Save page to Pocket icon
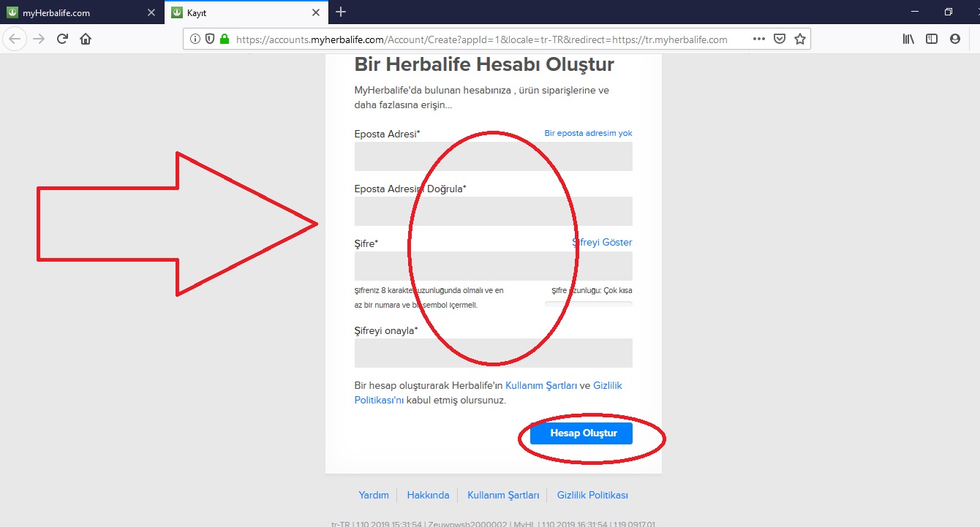 pyautogui.click(x=780, y=39)
